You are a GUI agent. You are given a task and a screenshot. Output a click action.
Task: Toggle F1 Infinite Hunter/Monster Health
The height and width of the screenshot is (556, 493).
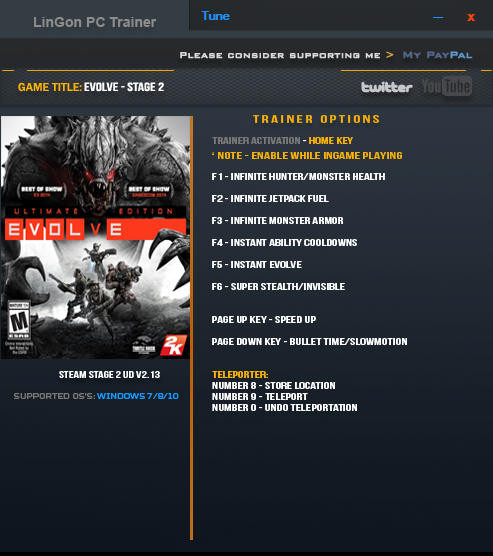coord(298,177)
